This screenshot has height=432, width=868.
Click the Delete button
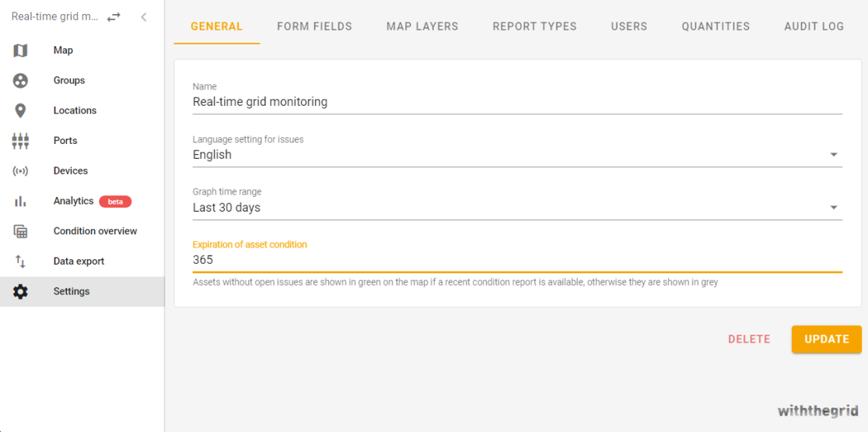coord(749,339)
